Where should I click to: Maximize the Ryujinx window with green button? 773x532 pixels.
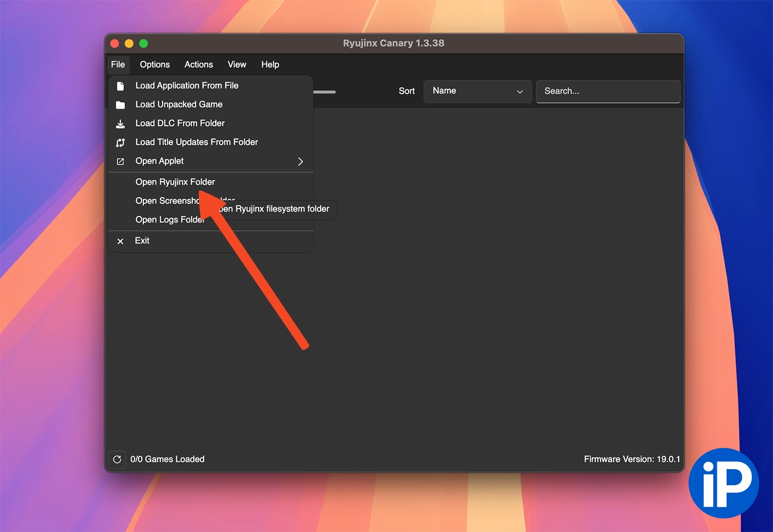tap(144, 44)
